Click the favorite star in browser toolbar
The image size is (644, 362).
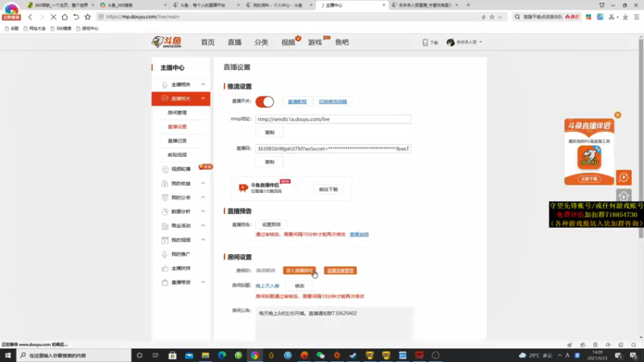[x=88, y=17]
